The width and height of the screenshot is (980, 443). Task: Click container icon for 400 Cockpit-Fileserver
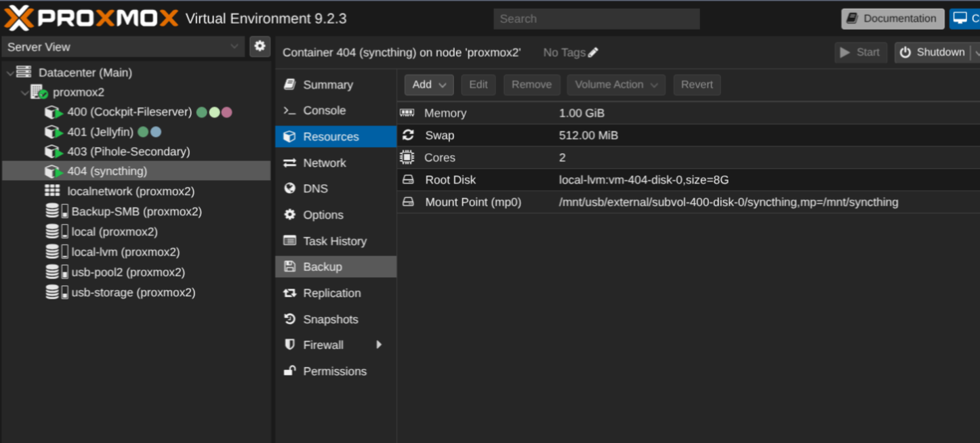coord(54,112)
